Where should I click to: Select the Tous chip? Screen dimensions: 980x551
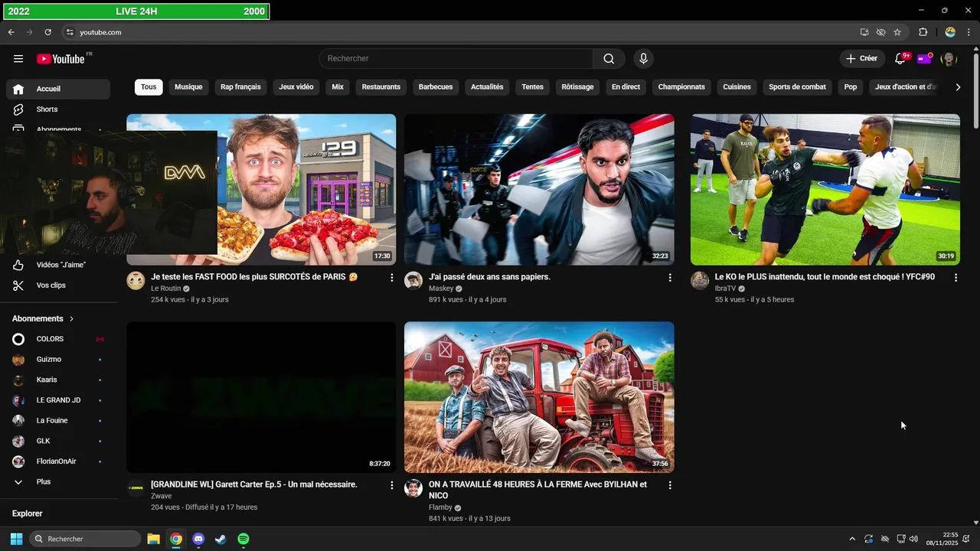149,87
